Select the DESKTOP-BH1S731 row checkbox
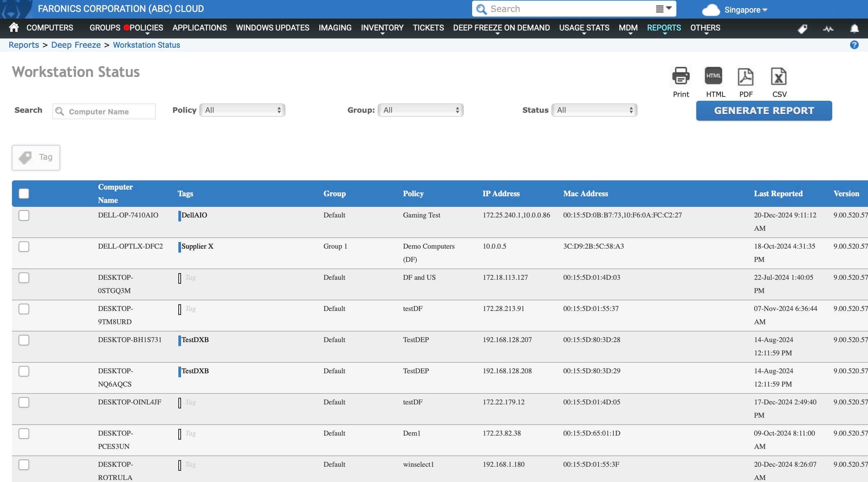Screen dimensions: 868x482 click(24, 340)
